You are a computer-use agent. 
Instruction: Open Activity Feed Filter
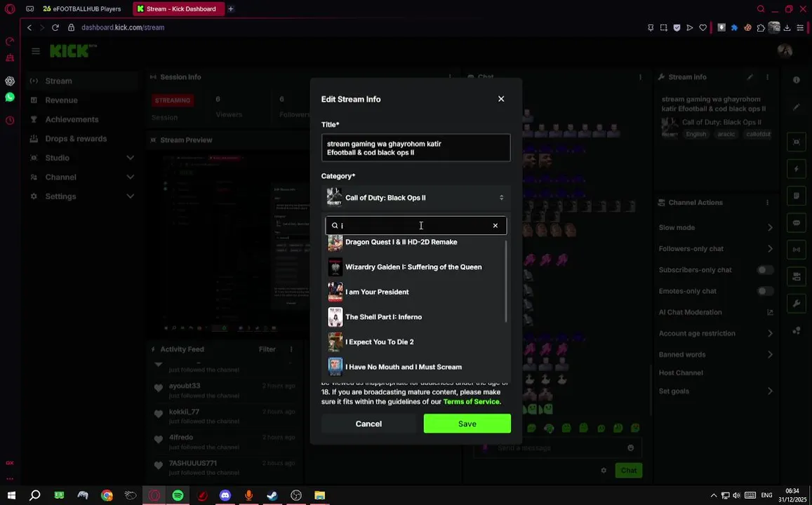tap(267, 349)
